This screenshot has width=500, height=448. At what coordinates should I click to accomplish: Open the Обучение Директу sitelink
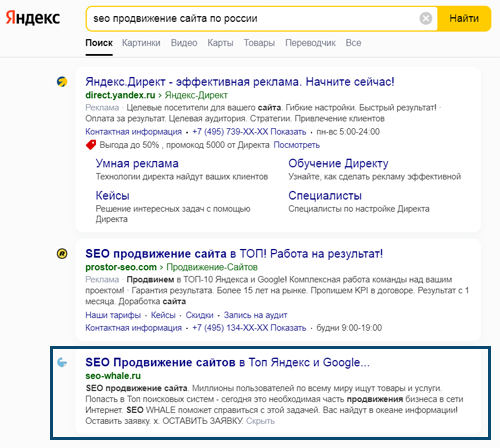[338, 164]
